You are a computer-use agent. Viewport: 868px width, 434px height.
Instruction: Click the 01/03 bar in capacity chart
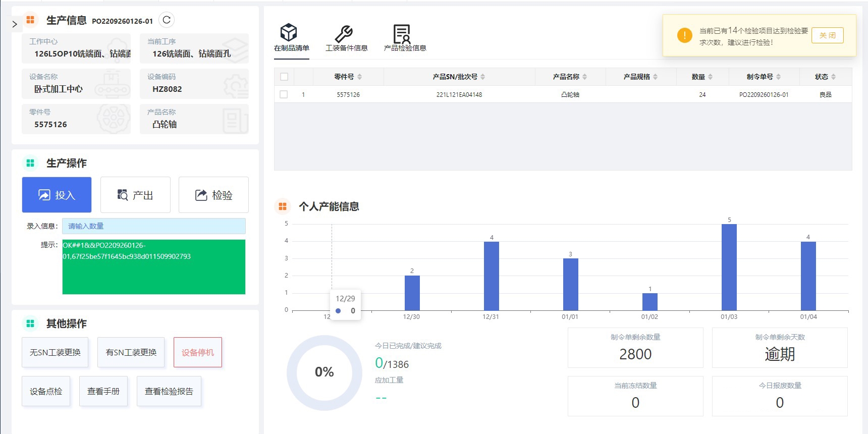[x=729, y=267]
